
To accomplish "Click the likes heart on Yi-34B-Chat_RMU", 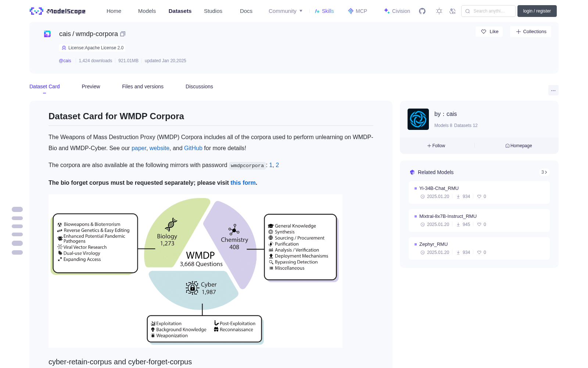I will [479, 197].
